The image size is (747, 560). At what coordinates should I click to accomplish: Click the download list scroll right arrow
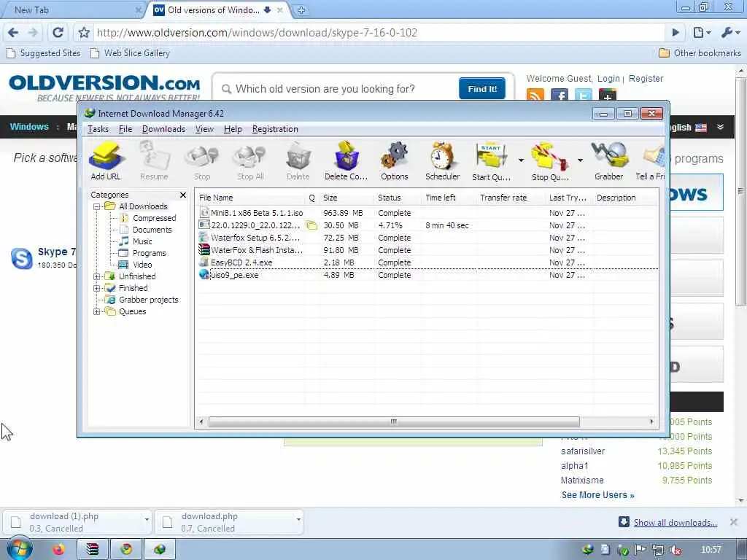pyautogui.click(x=651, y=422)
